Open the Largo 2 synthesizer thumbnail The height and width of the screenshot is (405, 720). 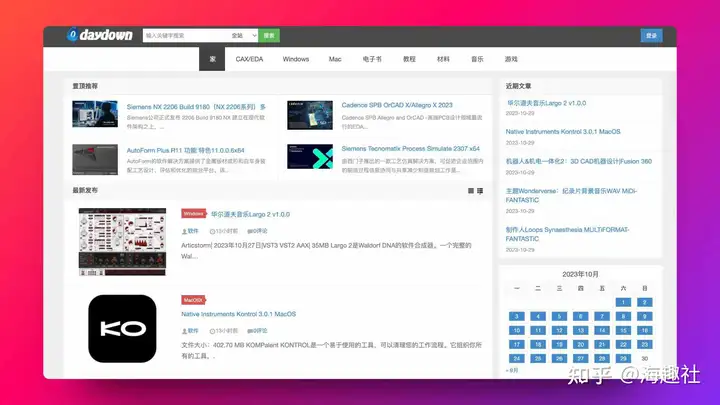tap(122, 241)
